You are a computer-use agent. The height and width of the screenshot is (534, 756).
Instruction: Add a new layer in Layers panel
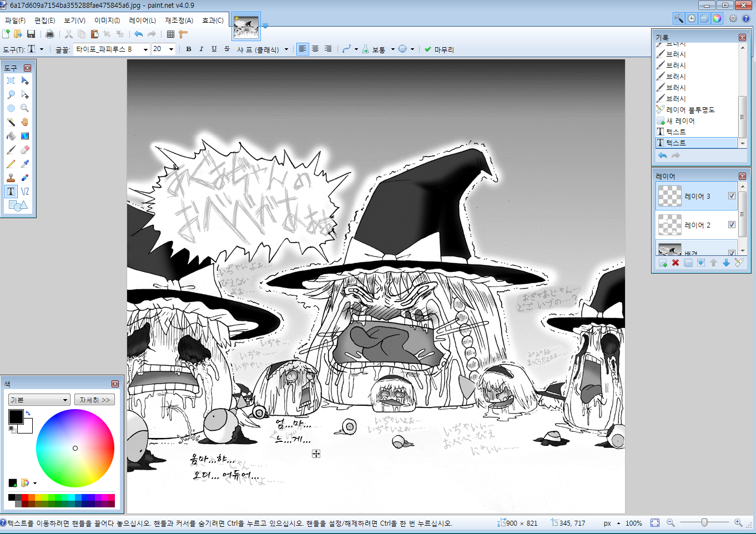[663, 263]
